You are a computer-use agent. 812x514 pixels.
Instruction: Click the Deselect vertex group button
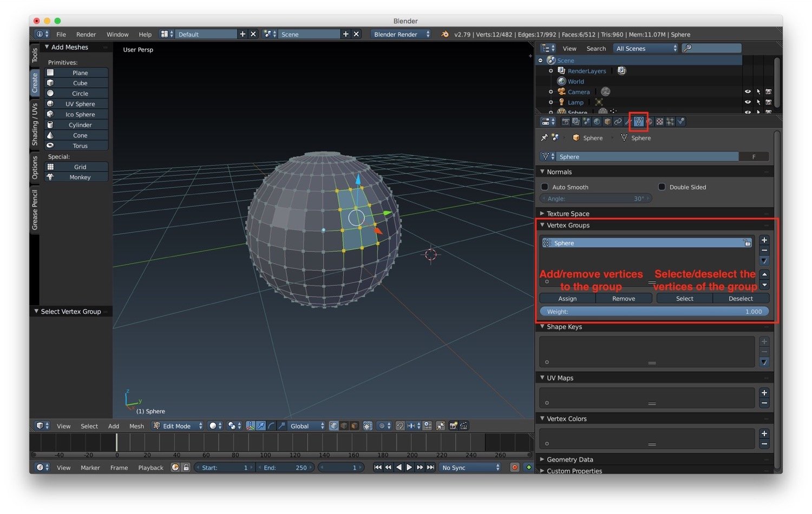click(x=741, y=298)
